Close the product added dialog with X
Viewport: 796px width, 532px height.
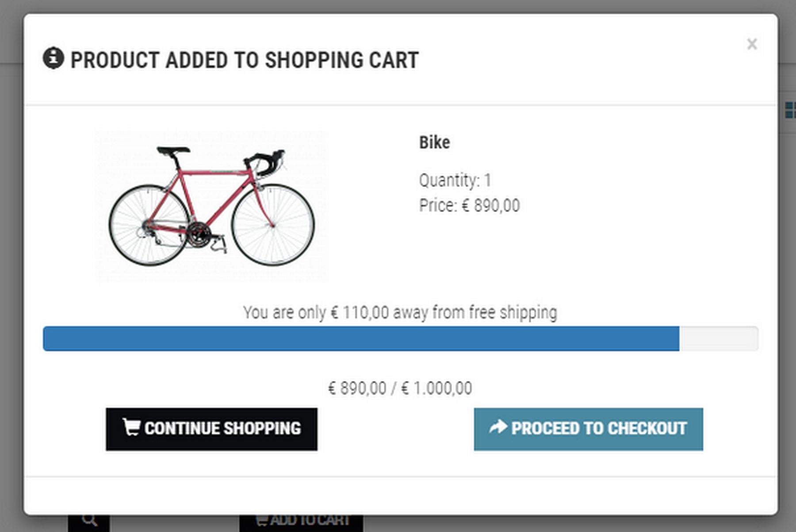pos(752,44)
